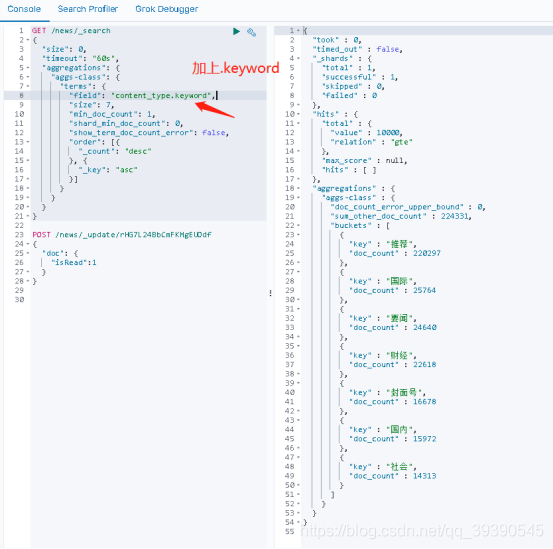Open the Grok Debugger tab
Image resolution: width=553 pixels, height=549 pixels.
click(x=167, y=9)
